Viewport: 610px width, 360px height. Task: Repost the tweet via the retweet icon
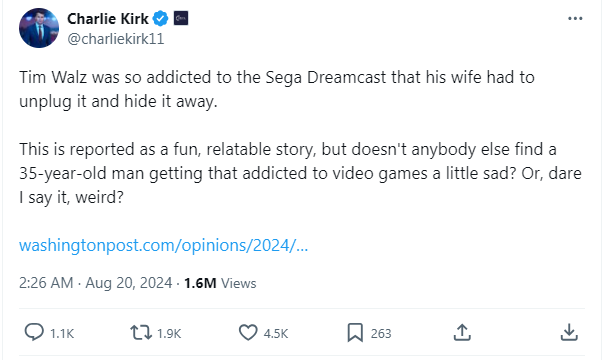(x=141, y=333)
